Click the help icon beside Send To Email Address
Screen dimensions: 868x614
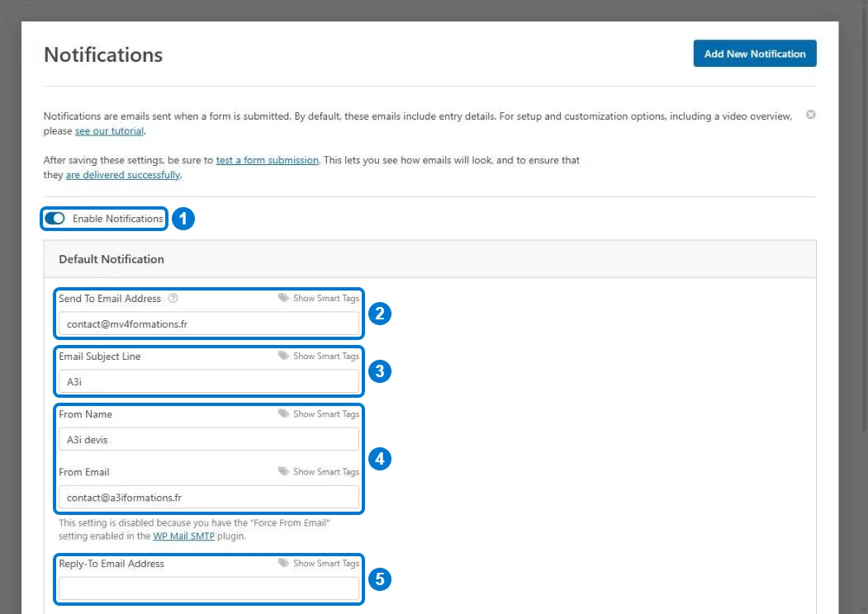[173, 298]
